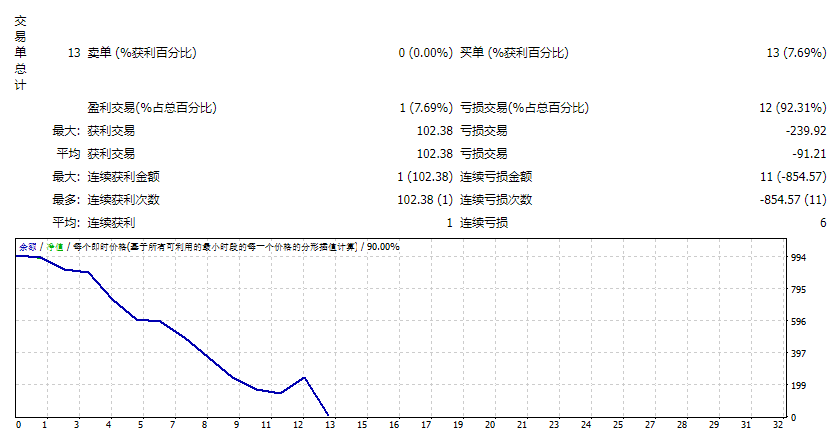Select the largest loss value -239.92

coord(806,131)
